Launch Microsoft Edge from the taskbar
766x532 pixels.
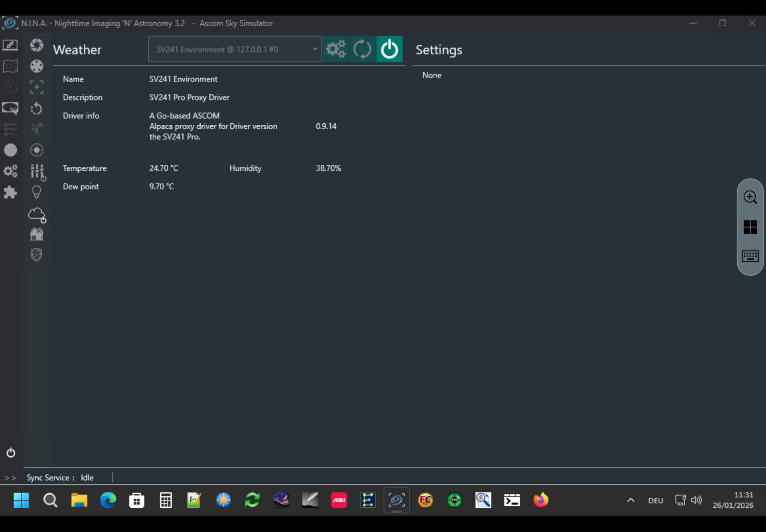pos(108,500)
